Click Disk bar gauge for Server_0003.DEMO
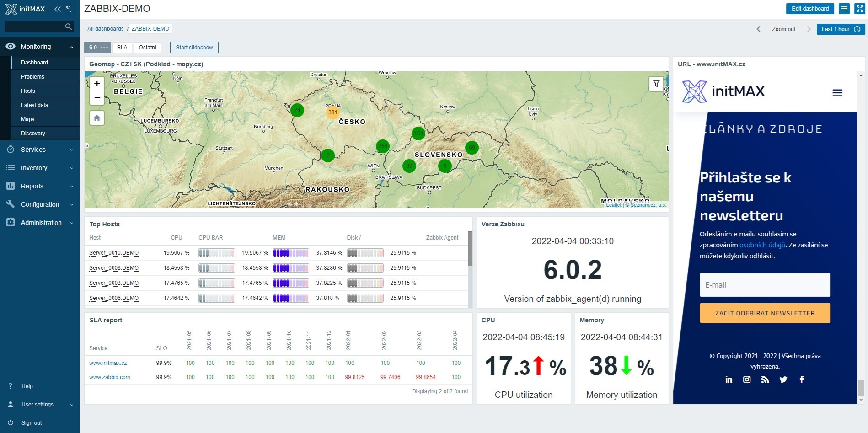 [365, 283]
